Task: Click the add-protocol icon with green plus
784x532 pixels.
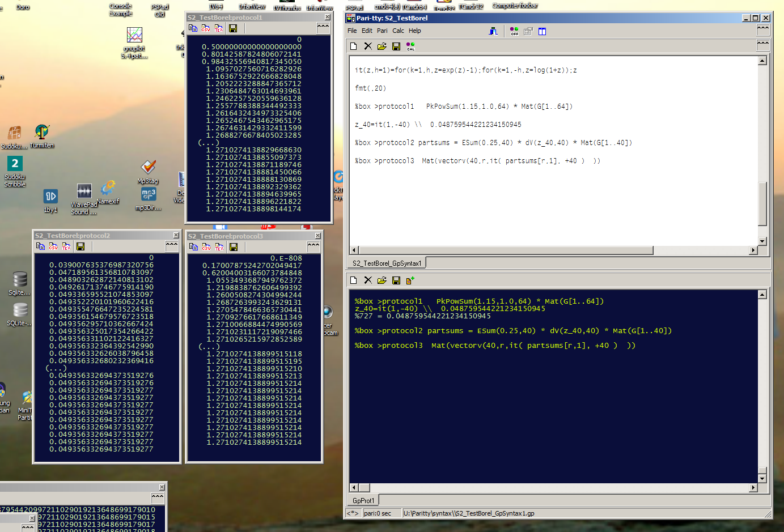Action: click(410, 280)
